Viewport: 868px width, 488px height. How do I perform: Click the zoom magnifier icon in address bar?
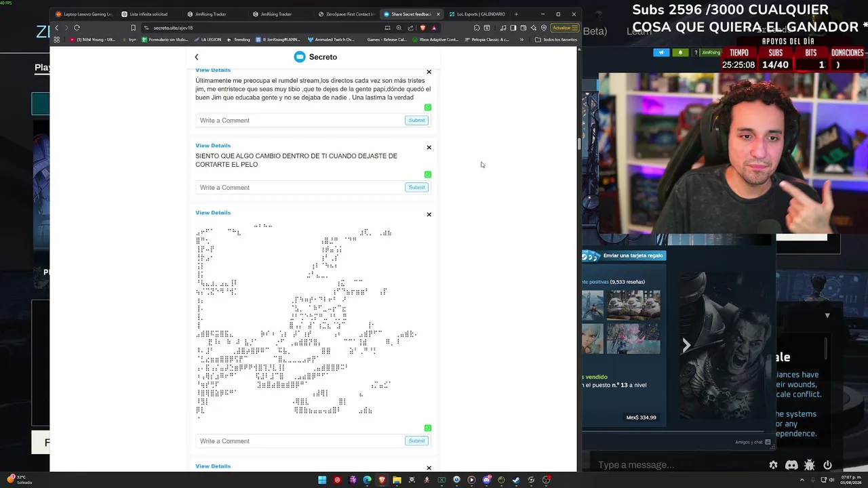click(399, 28)
